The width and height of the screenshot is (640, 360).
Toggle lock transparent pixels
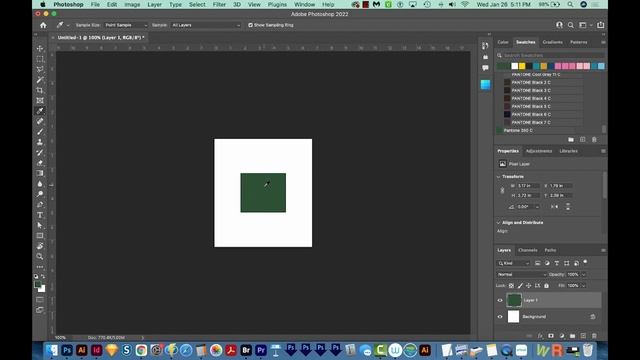pos(511,286)
